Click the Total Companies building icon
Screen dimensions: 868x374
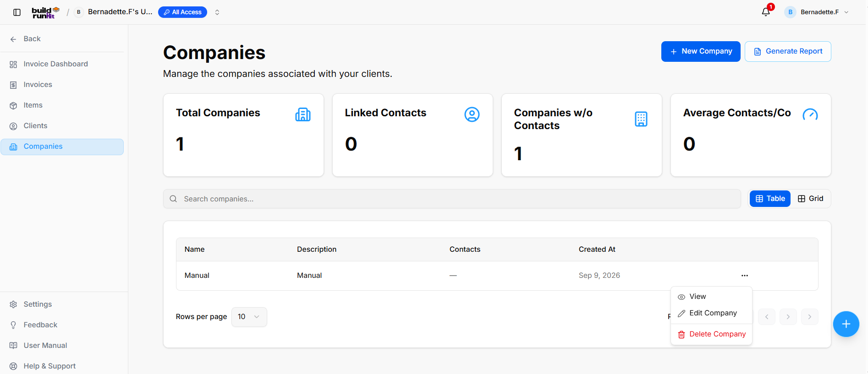tap(303, 114)
